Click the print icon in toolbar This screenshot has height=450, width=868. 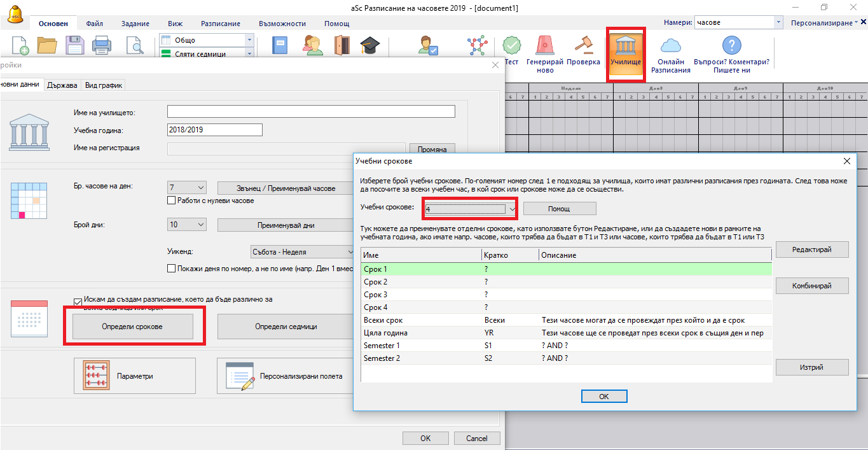coord(103,46)
